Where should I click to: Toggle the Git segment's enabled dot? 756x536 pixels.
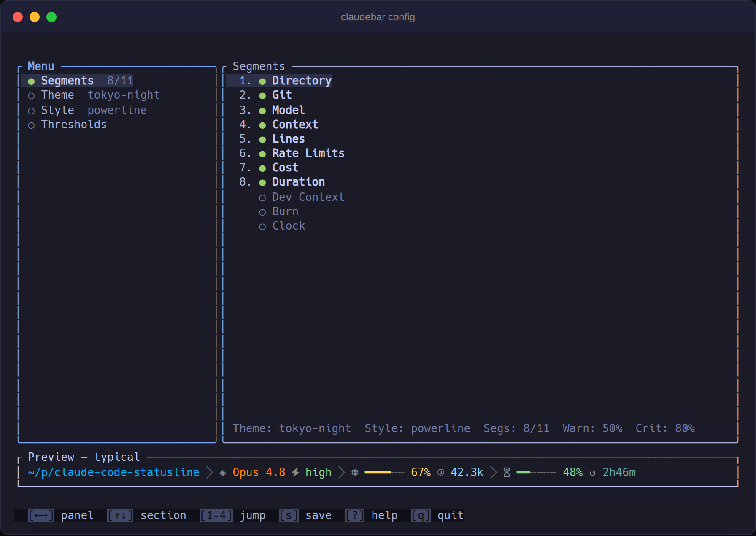tap(262, 96)
